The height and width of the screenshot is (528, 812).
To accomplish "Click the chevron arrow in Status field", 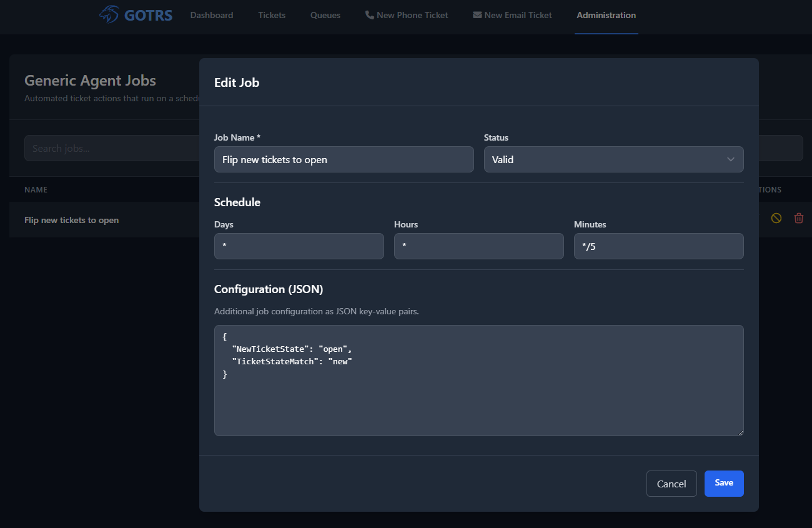I will (x=730, y=159).
